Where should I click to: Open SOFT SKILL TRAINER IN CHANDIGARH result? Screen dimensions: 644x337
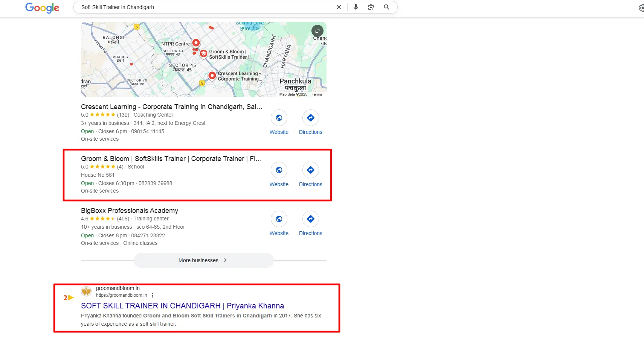[182, 306]
